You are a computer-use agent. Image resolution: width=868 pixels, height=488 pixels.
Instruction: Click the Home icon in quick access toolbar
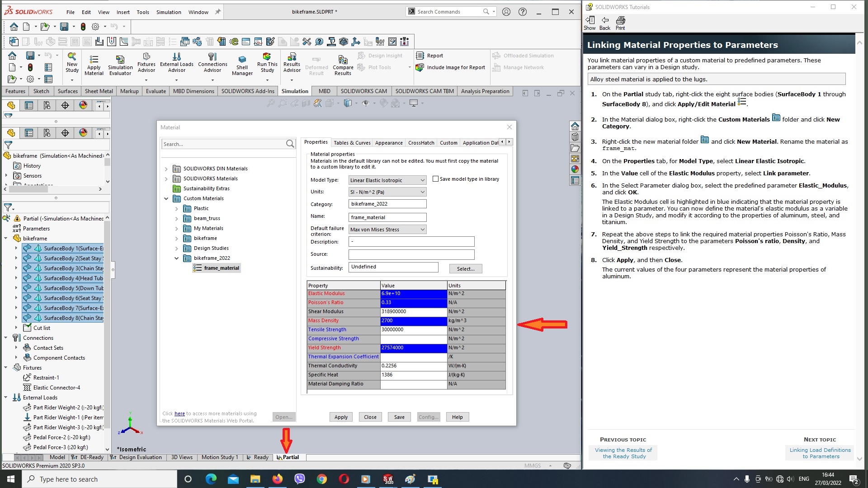coord(14,27)
